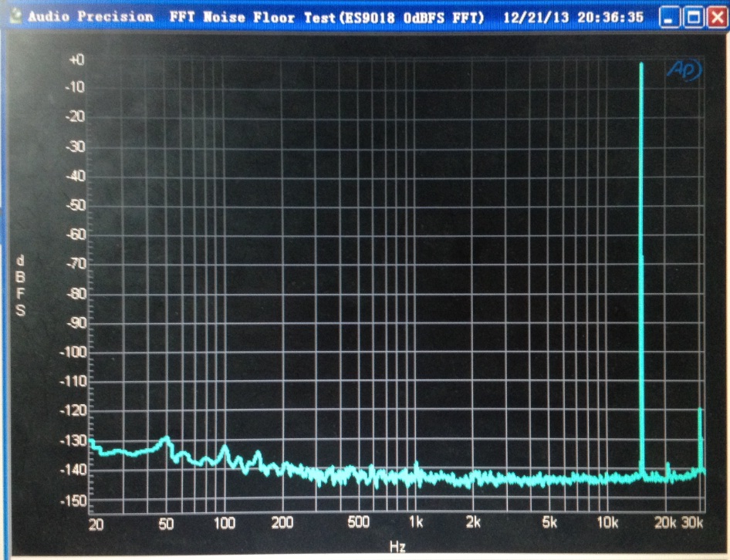The width and height of the screenshot is (730, 560).
Task: Minimize the Audio Precision window
Action: [670, 19]
